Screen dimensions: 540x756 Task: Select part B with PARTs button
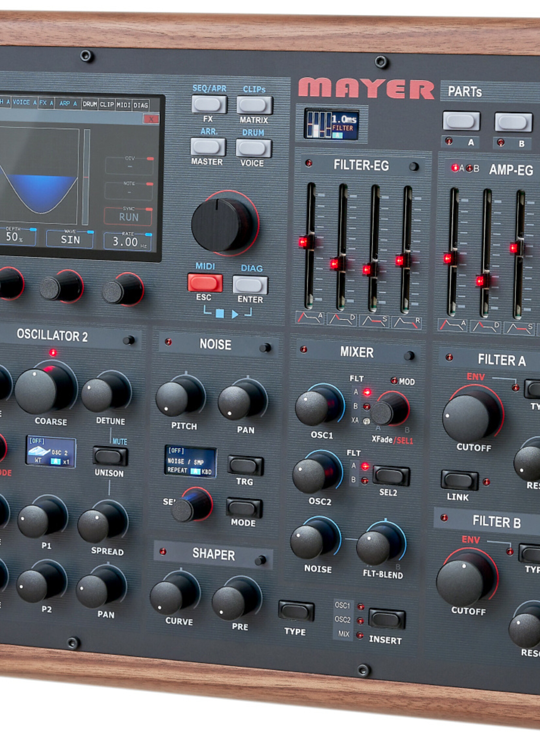[514, 122]
